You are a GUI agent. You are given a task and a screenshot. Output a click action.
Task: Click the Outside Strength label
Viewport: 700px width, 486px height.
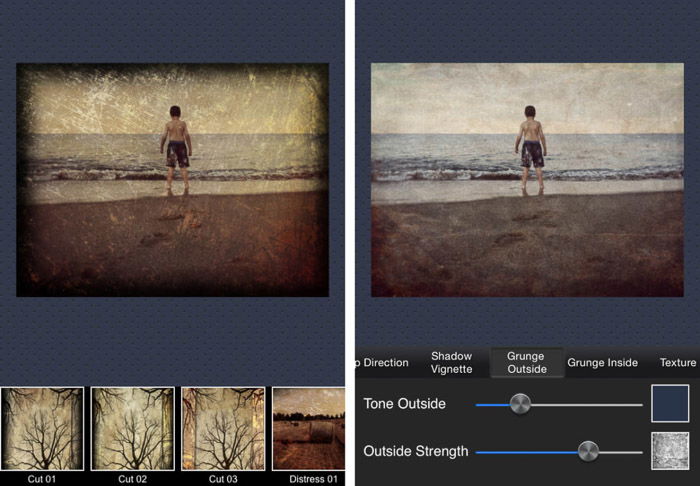[x=416, y=451]
